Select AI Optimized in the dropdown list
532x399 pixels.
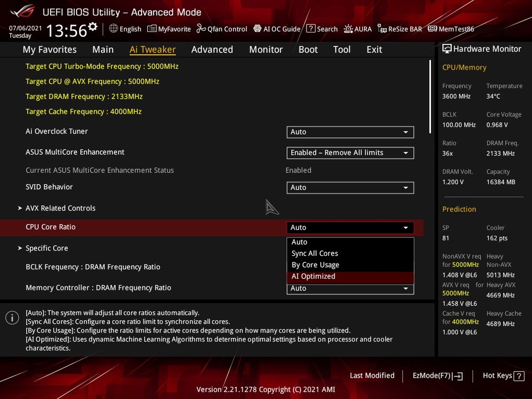tap(313, 276)
